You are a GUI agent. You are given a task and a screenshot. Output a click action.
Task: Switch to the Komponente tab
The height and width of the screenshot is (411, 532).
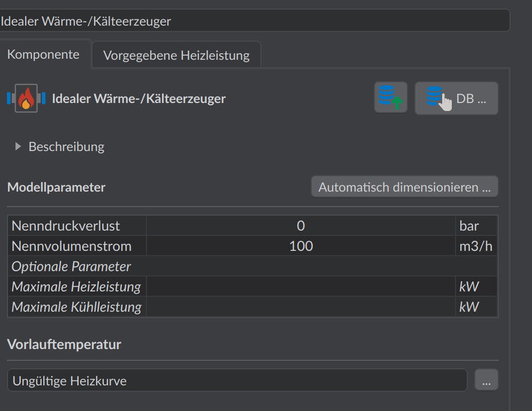pyautogui.click(x=43, y=54)
